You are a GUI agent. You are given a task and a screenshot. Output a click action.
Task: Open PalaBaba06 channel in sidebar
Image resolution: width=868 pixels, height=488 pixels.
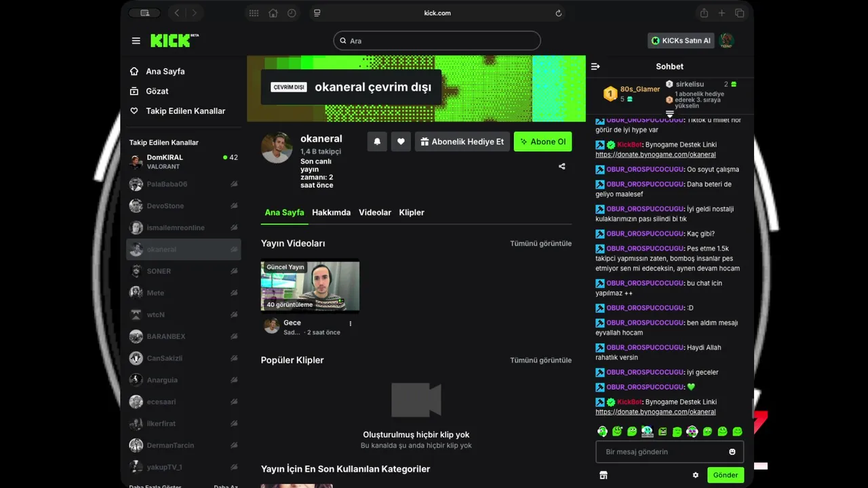click(x=183, y=184)
